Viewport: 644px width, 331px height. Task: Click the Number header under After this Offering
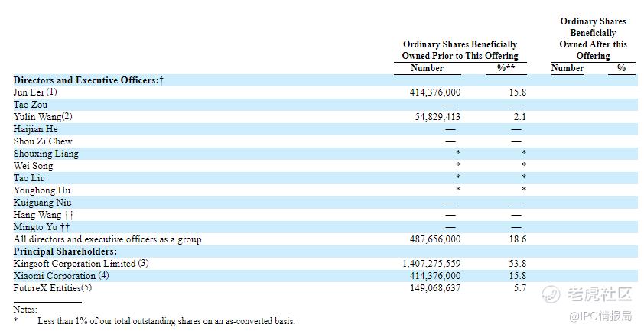(x=568, y=68)
